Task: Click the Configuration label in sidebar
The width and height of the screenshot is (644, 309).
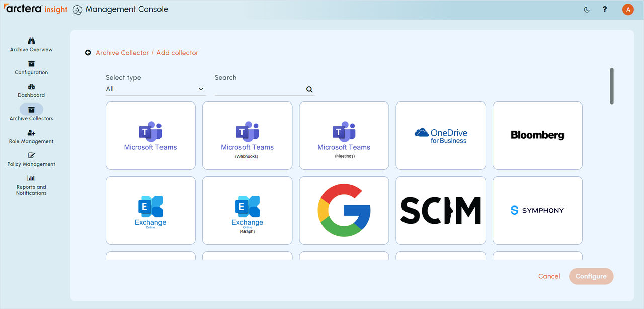Action: [x=31, y=73]
